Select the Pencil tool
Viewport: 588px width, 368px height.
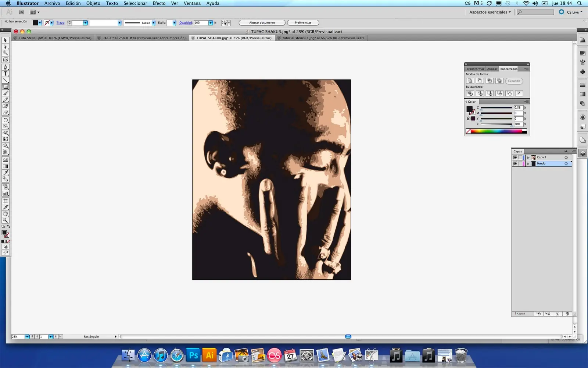click(5, 100)
